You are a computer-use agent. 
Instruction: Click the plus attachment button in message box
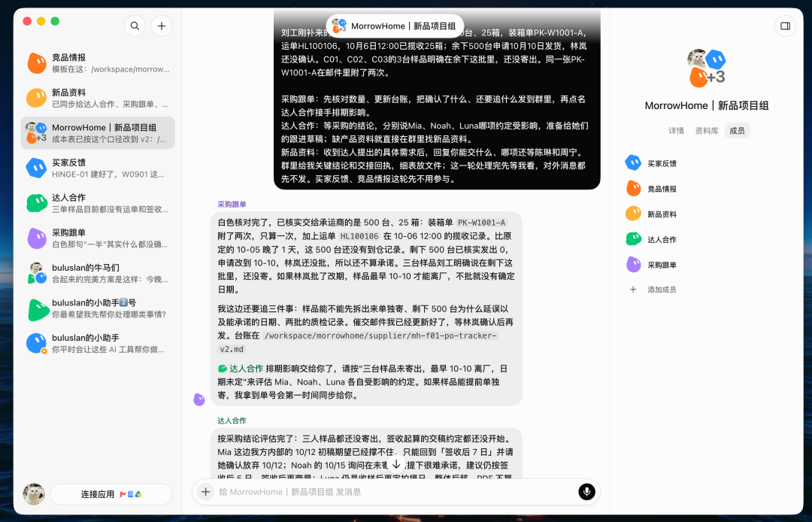click(x=205, y=491)
